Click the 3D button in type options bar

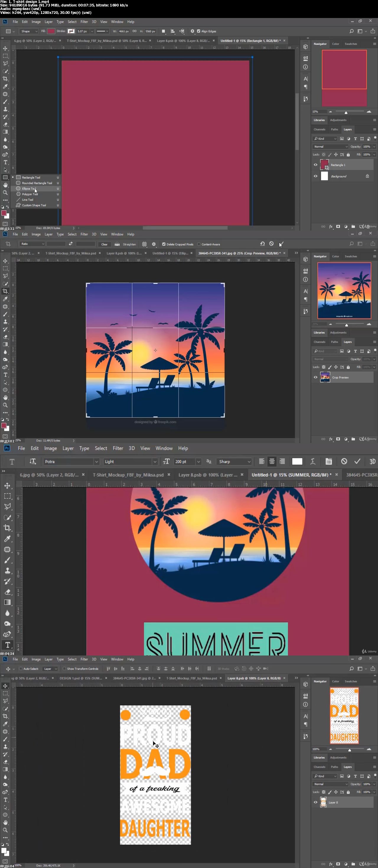[x=372, y=461]
